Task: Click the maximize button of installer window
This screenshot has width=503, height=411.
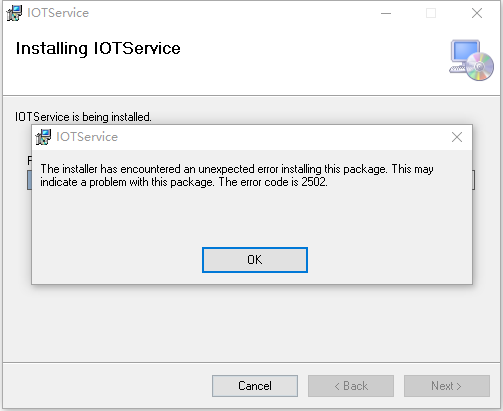Action: [431, 13]
